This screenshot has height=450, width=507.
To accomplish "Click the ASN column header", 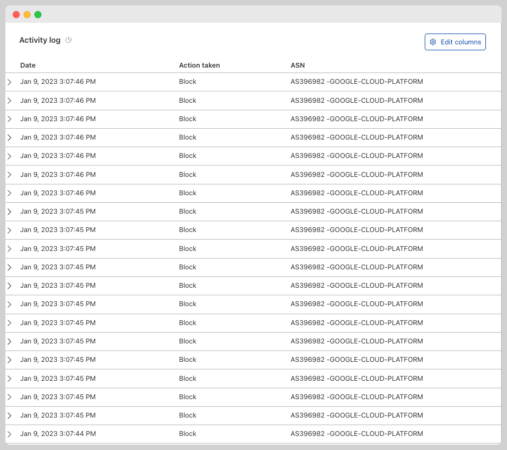I will 298,65.
